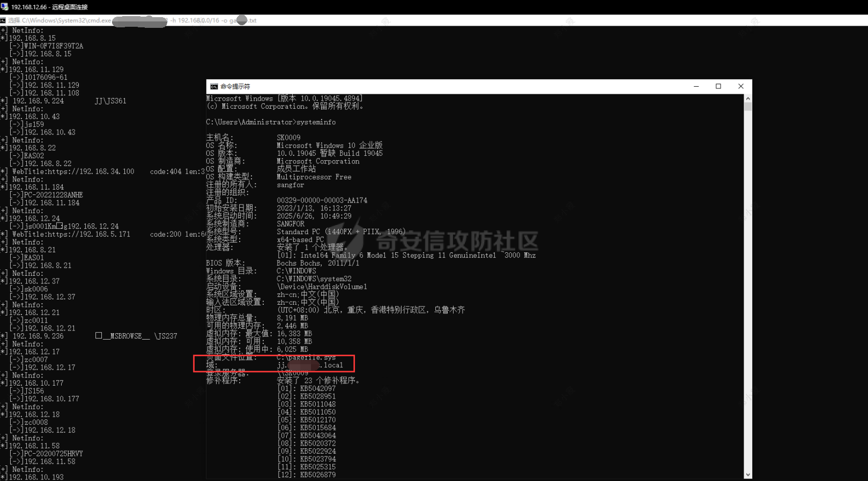868x481 pixels.
Task: Click the OS 制造商 label
Action: tap(225, 161)
